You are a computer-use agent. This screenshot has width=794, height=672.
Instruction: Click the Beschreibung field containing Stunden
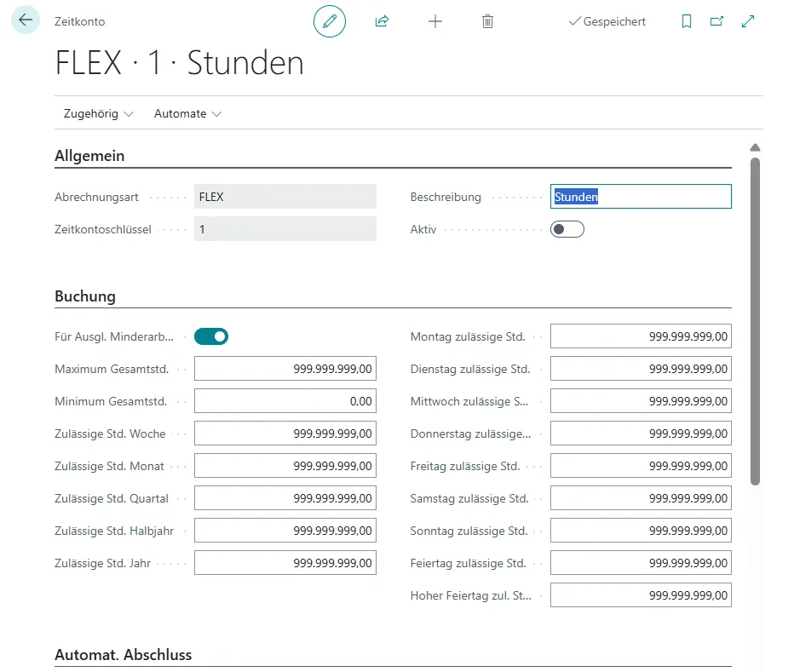pyautogui.click(x=641, y=197)
